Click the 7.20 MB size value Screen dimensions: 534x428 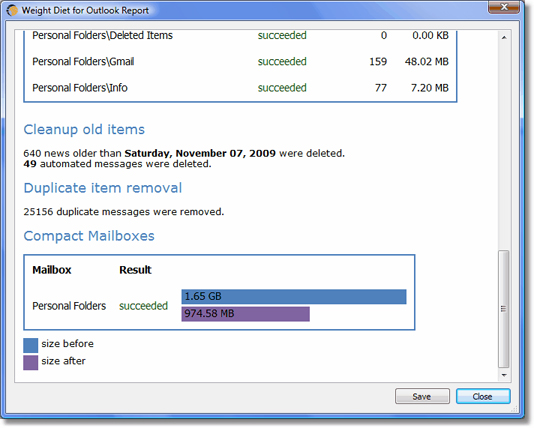430,88
